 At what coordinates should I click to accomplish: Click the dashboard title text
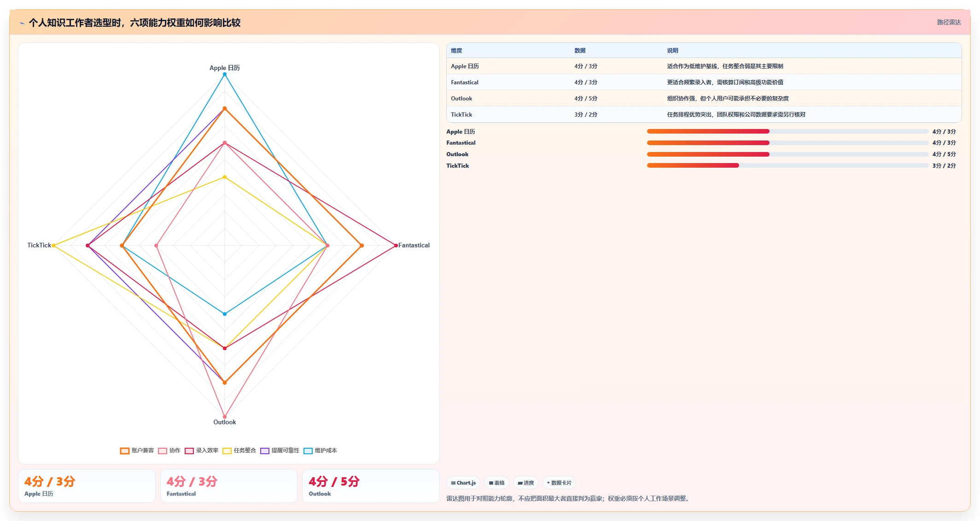(134, 23)
